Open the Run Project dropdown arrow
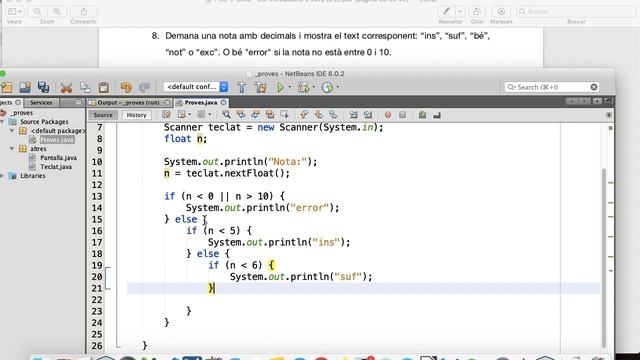This screenshot has width=640, height=360. (290, 87)
